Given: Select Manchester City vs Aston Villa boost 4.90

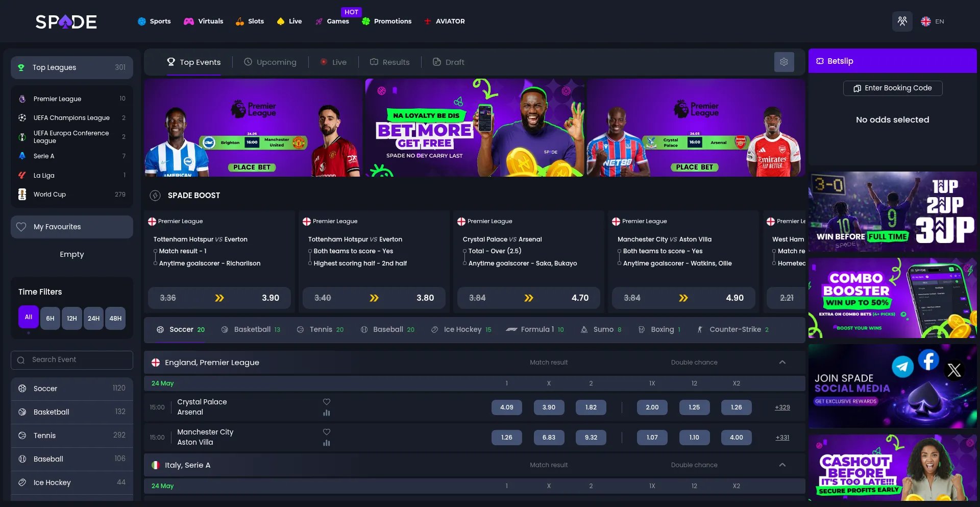Looking at the screenshot, I should click(x=683, y=298).
